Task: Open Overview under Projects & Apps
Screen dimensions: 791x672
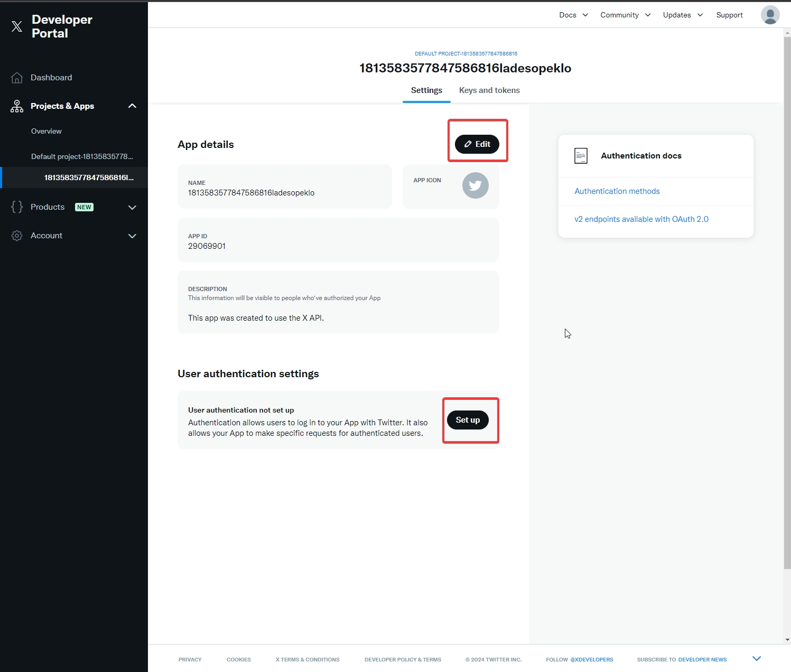Action: tap(46, 131)
